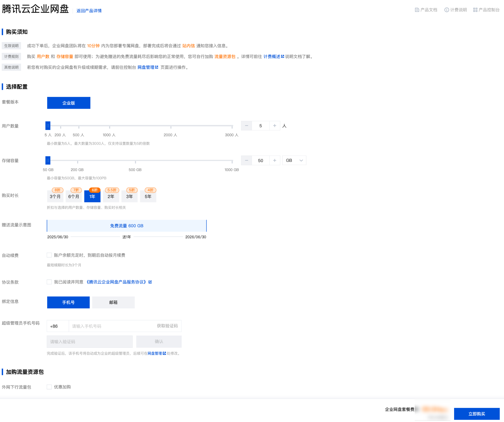Click the 免费流量 600 GB bar
Screen dimensions: 504x422
(x=127, y=226)
